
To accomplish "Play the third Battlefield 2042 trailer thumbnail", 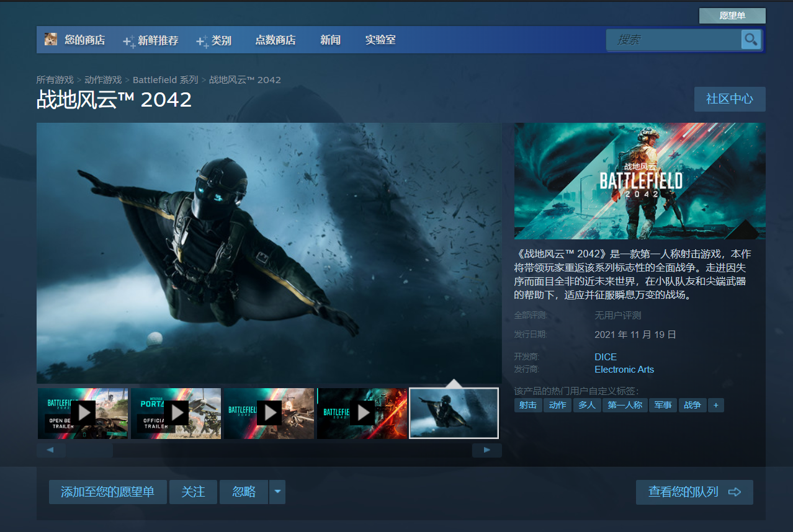I will tap(269, 413).
